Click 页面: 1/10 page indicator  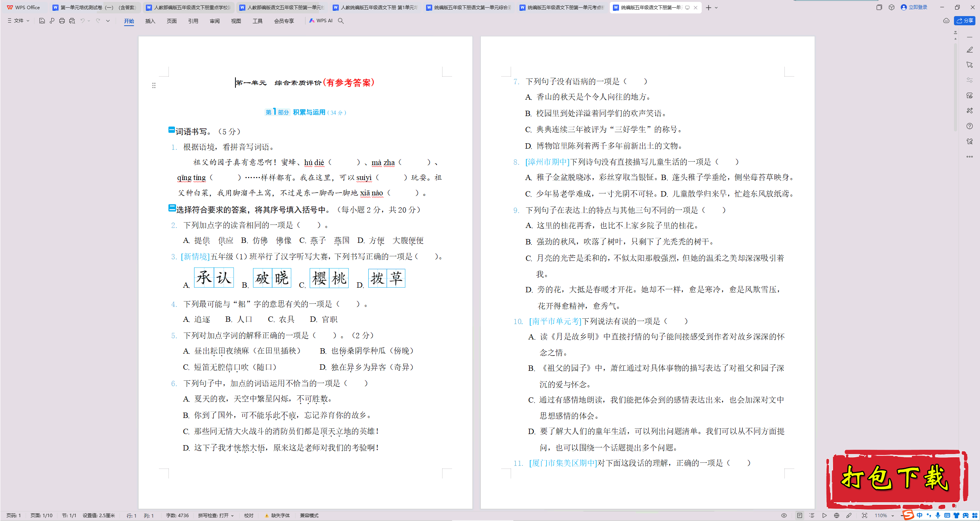point(41,516)
